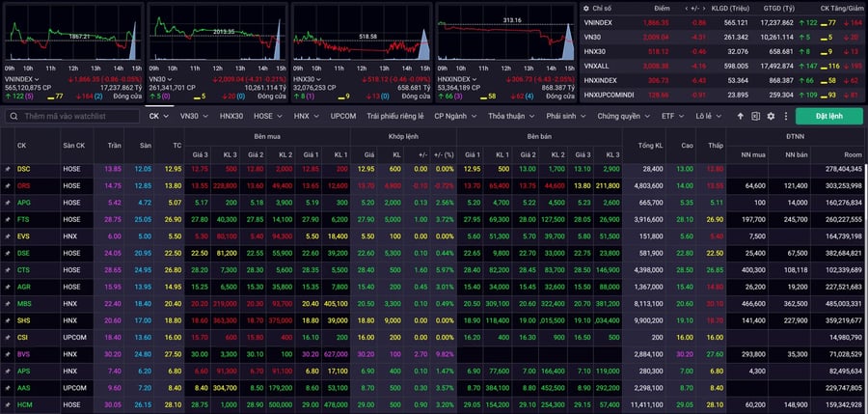Expand the VNINDEX chart selector chevron
Image resolution: width=868 pixels, height=414 pixels.
37,79
